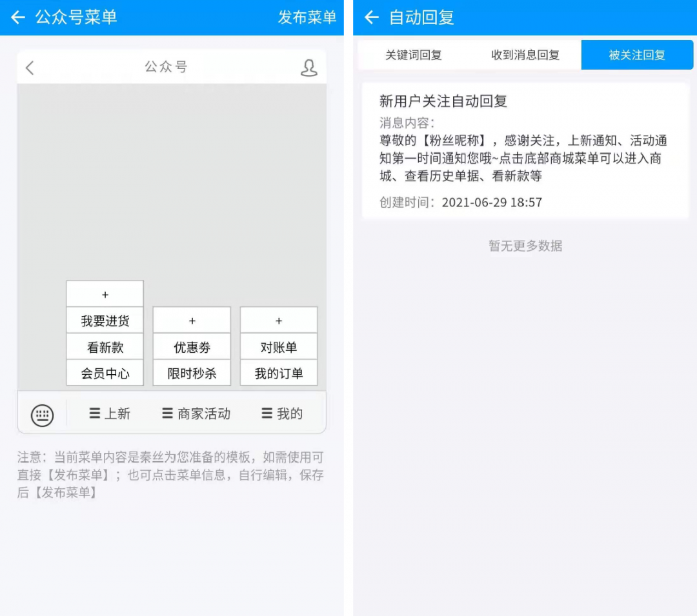697x616 pixels.
Task: Open the profile icon in 公众号 preview
Action: (309, 68)
